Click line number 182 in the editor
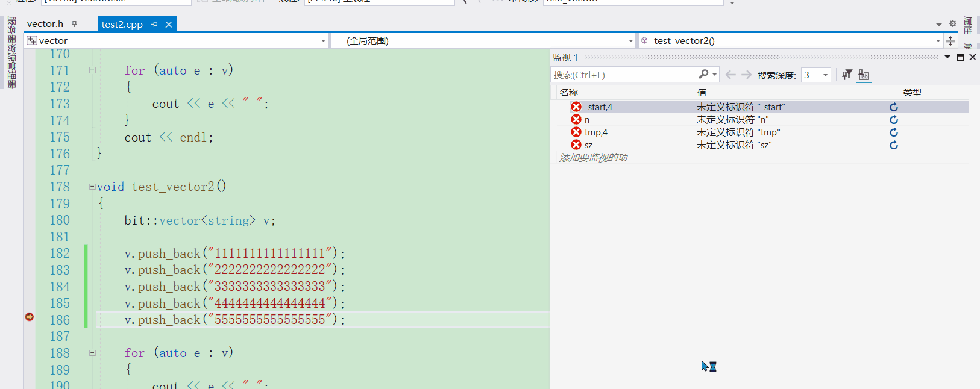Screen dimensions: 980x389 click(60, 253)
